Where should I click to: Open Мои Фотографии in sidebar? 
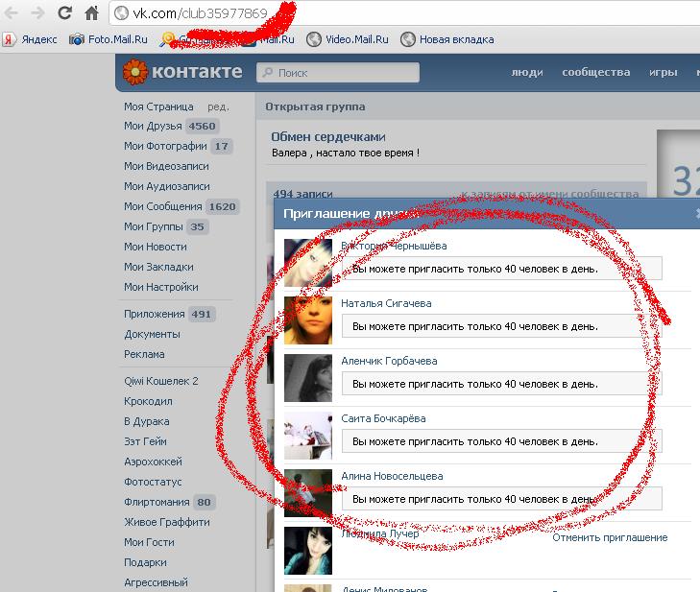tap(165, 146)
